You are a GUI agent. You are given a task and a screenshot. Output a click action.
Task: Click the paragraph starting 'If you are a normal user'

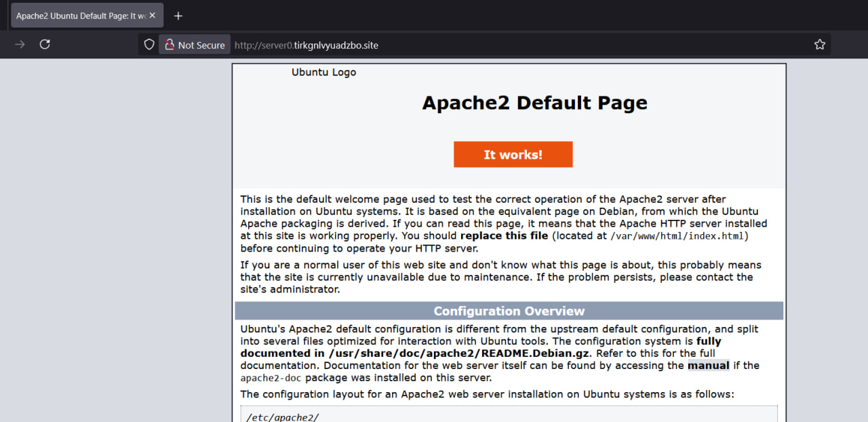click(x=501, y=277)
